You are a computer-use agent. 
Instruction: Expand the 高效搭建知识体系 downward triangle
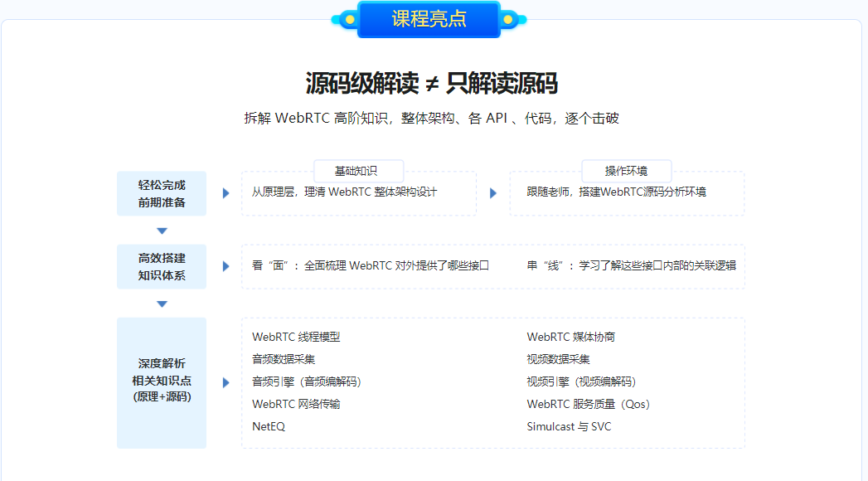coord(162,304)
